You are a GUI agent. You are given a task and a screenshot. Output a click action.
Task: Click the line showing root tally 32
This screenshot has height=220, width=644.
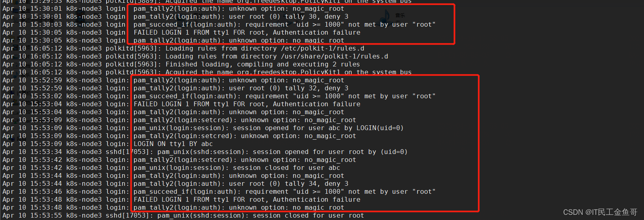241,88
